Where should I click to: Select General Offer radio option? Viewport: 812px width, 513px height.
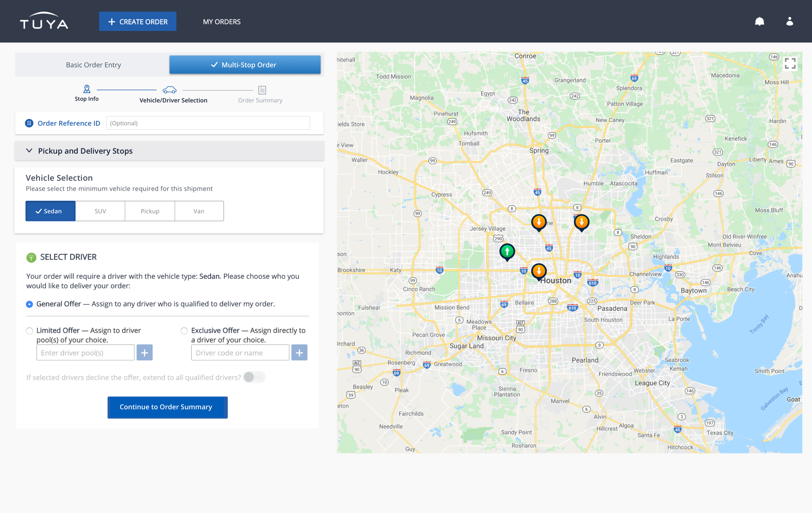click(x=30, y=304)
